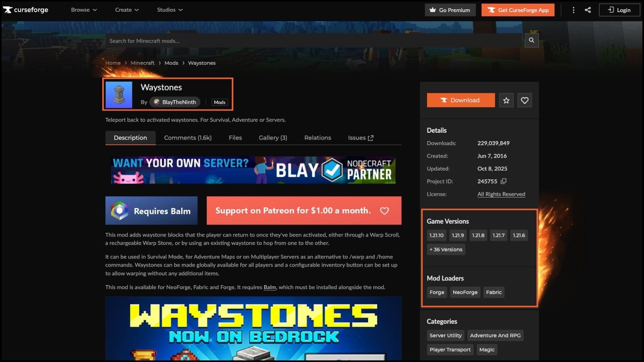This screenshot has height=362, width=644.
Task: Click the Project ID number 245755
Action: 487,181
